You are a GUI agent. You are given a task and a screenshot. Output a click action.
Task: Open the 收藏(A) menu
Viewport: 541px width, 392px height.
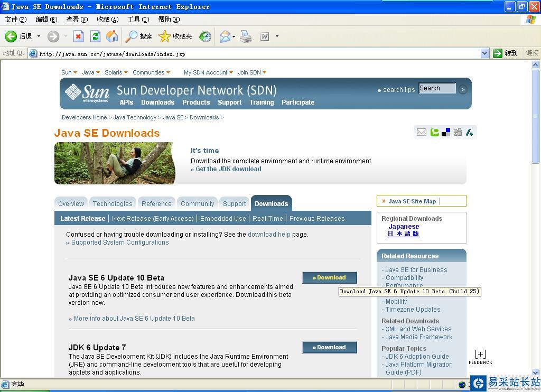coord(108,20)
